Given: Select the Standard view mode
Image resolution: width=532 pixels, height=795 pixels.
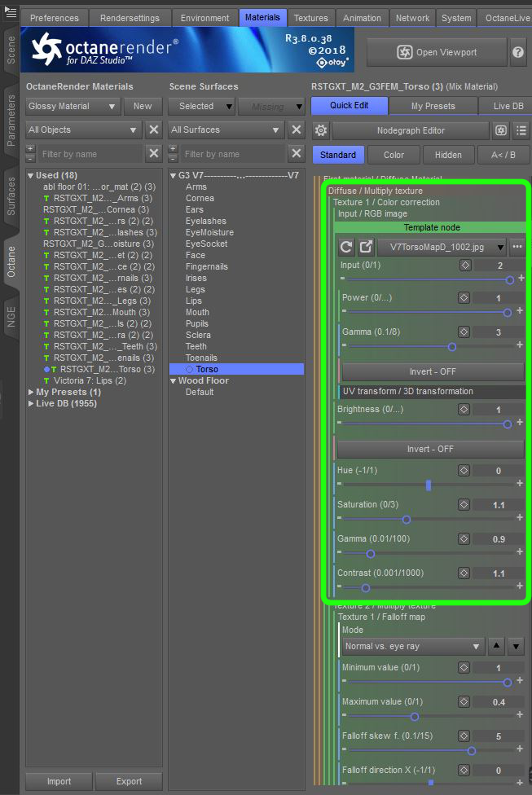Looking at the screenshot, I should point(338,155).
